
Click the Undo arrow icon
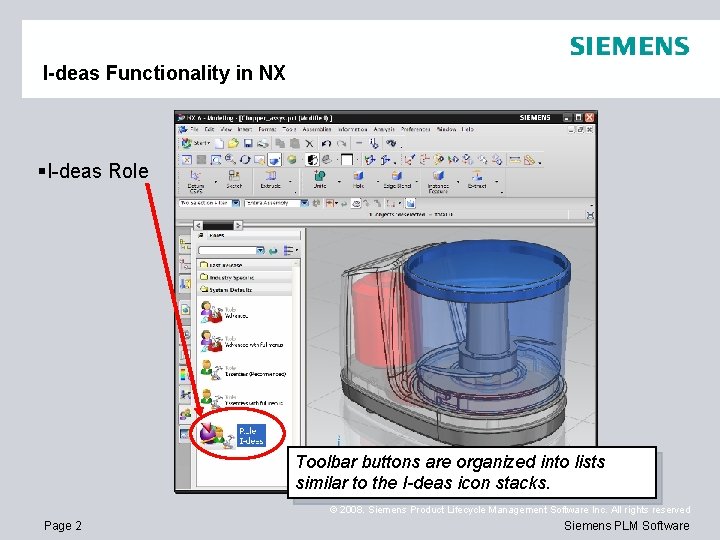pos(326,144)
